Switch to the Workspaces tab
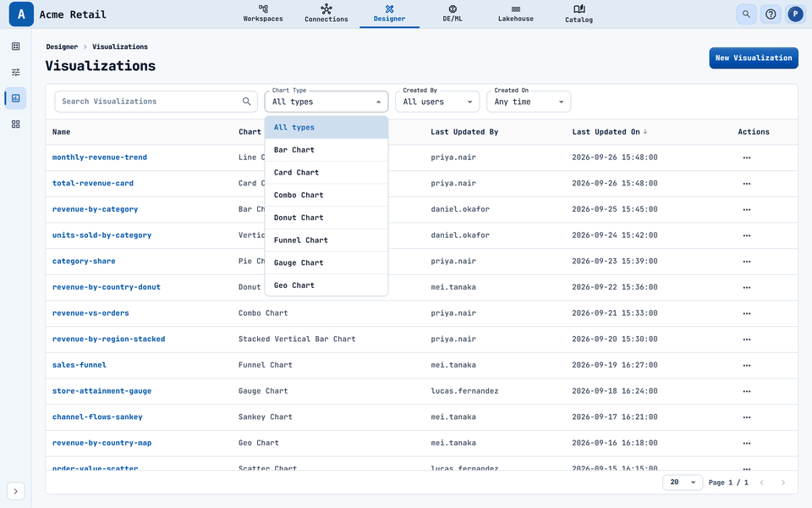Viewport: 812px width, 508px height. tap(263, 14)
